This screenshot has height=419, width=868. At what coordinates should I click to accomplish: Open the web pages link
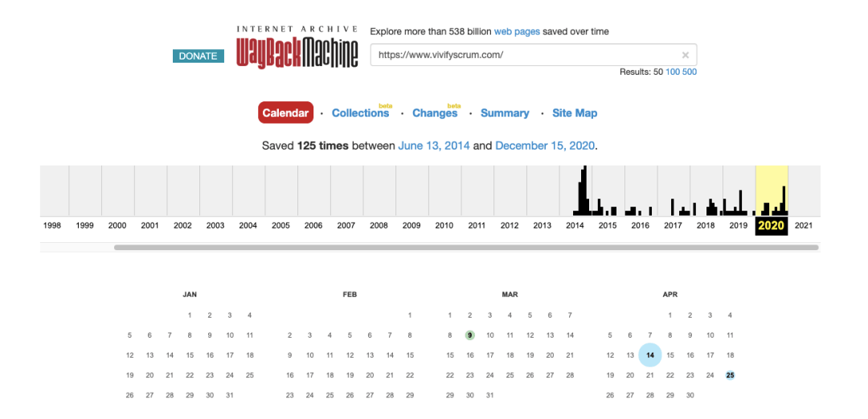[517, 31]
